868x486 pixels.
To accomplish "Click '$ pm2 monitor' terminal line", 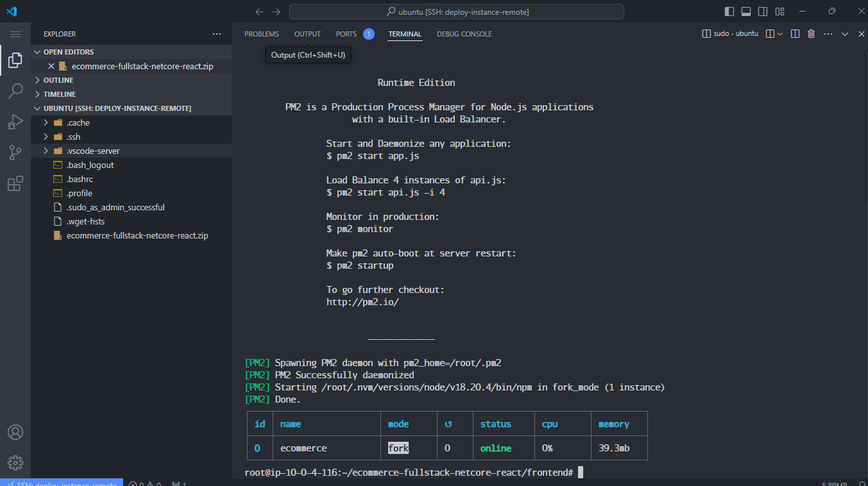I will (x=360, y=229).
